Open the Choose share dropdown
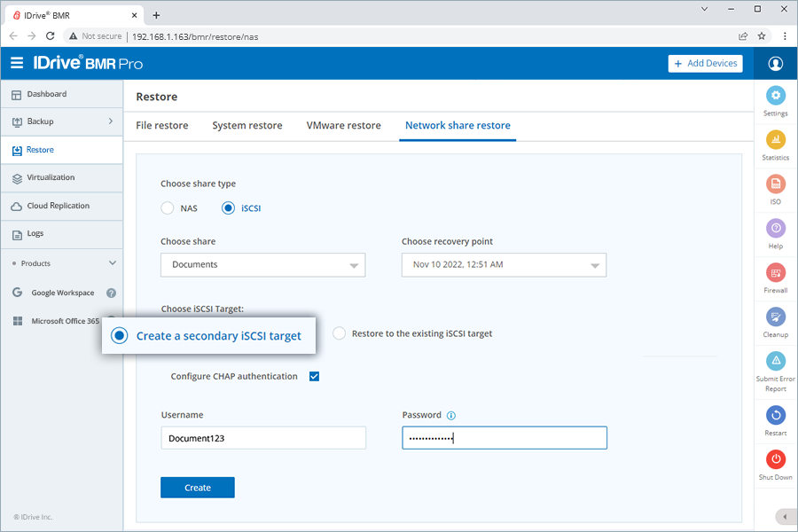Image resolution: width=798 pixels, height=532 pixels. point(262,264)
